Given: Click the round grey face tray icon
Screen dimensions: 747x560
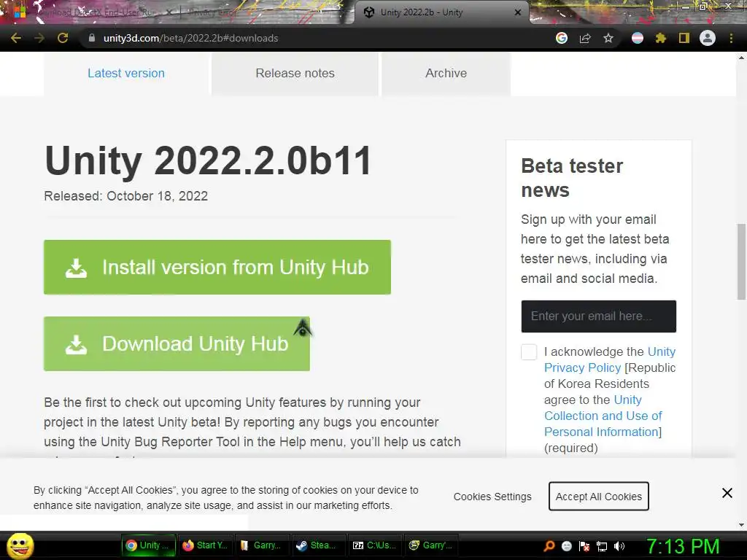Looking at the screenshot, I should pos(566,545).
